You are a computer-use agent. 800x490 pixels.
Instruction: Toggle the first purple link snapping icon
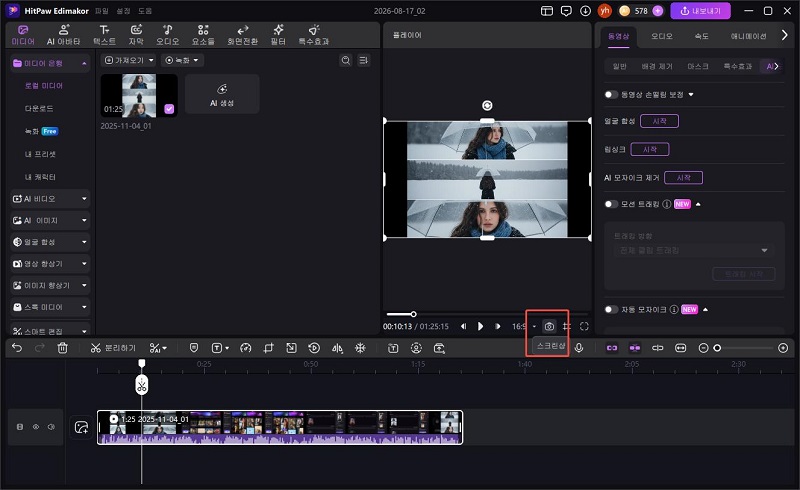pos(612,348)
